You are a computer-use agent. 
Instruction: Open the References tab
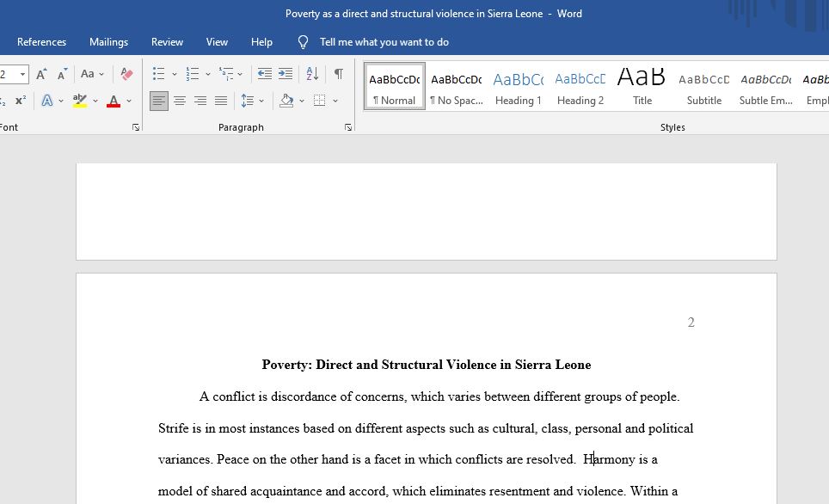42,42
